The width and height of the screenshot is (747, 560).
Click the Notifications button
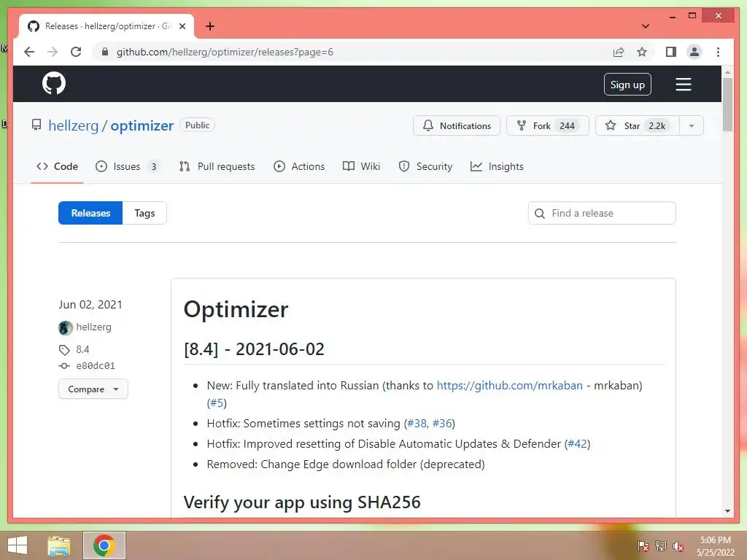[x=457, y=125]
